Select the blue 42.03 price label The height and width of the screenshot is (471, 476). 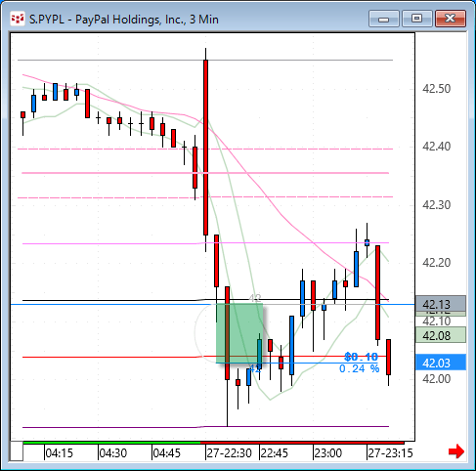point(441,363)
